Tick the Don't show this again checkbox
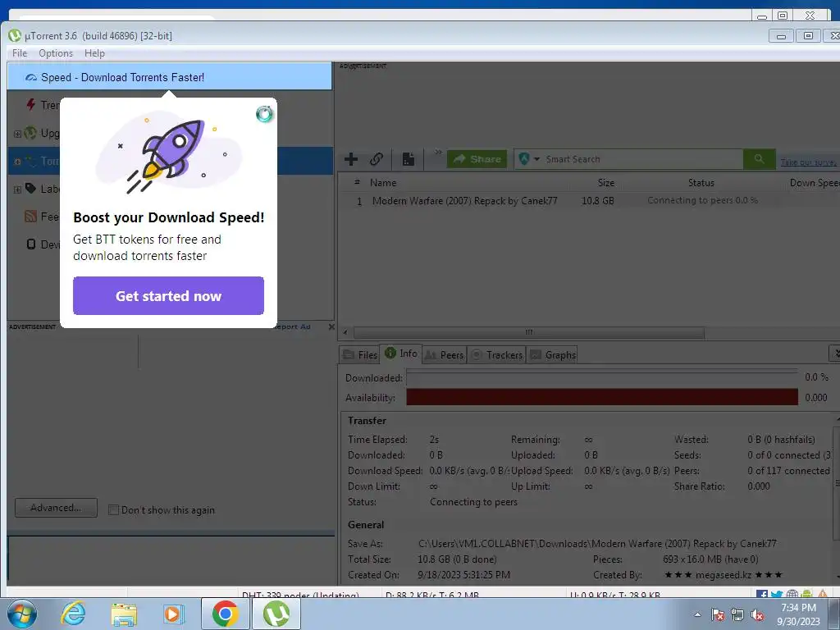The height and width of the screenshot is (630, 840). pos(113,509)
